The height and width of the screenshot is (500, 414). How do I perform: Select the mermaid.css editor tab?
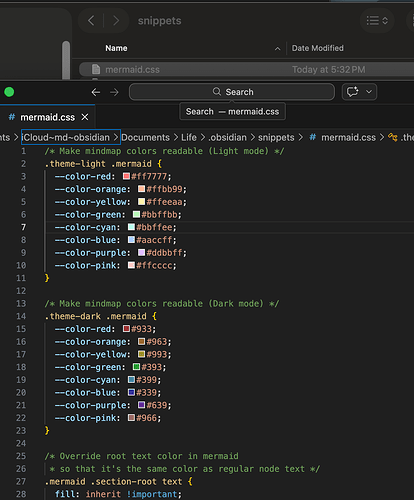point(47,117)
